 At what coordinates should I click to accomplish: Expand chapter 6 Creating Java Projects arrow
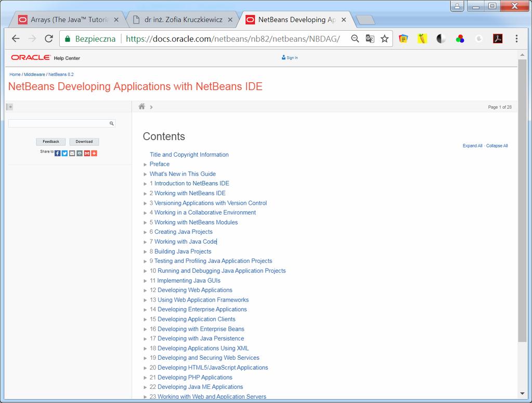145,232
